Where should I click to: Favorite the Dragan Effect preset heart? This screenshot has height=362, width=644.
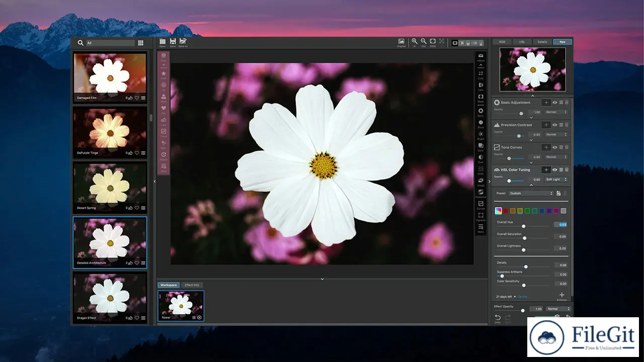pyautogui.click(x=137, y=318)
